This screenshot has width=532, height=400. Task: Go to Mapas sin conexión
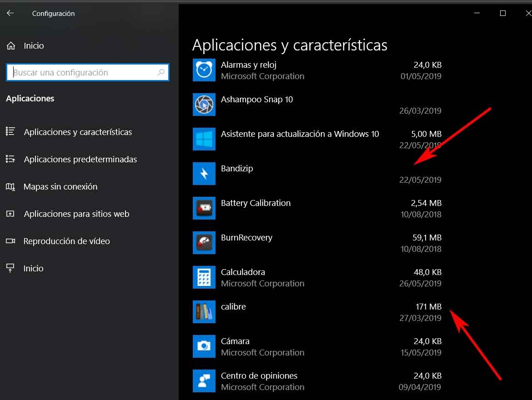click(x=60, y=187)
